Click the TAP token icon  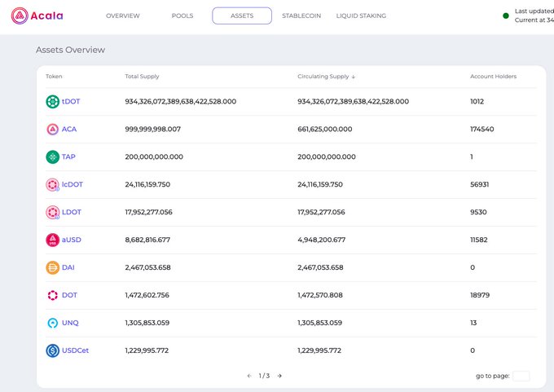[53, 156]
